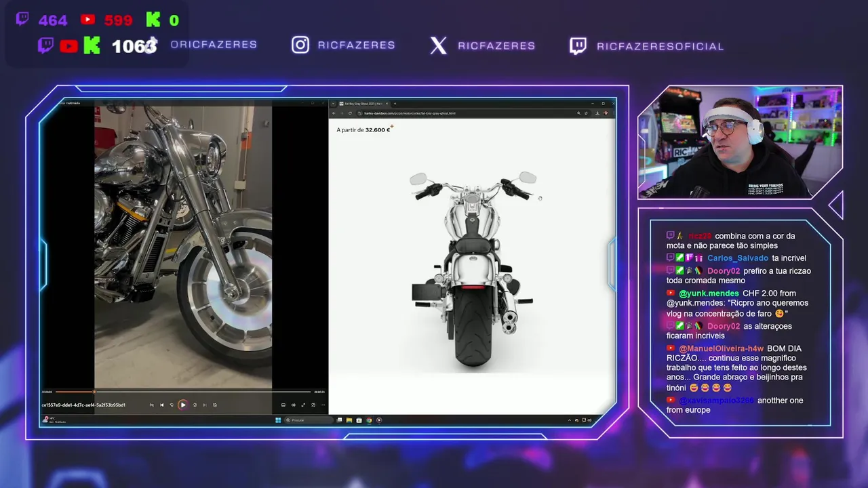Reload the Harley-Davidson page
The height and width of the screenshot is (488, 868).
coord(350,113)
